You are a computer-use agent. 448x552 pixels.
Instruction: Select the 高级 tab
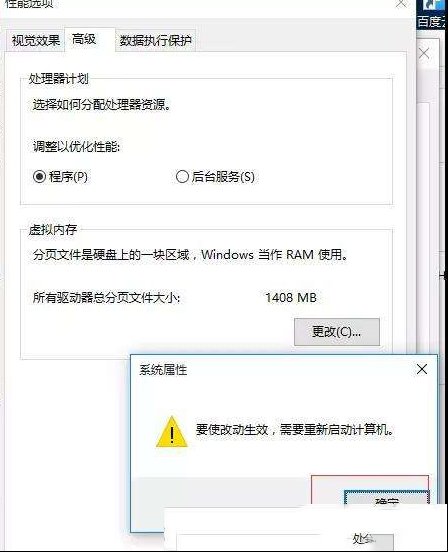click(x=84, y=39)
